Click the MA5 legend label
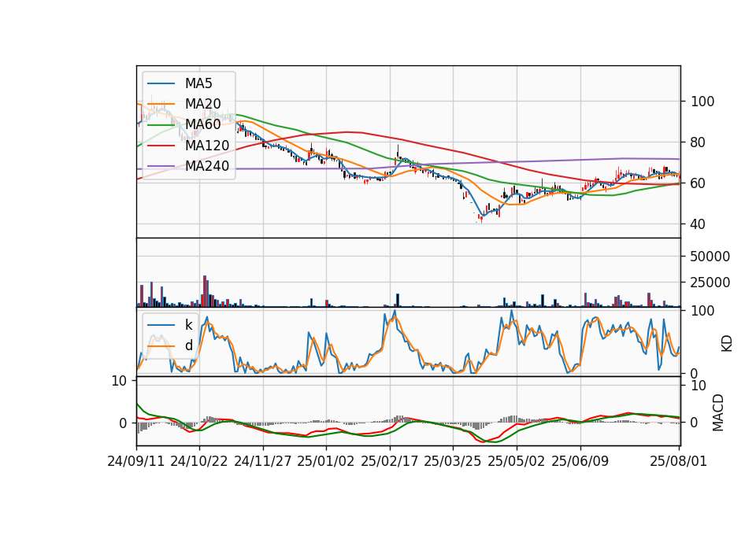This screenshot has width=756, height=543. 198,83
